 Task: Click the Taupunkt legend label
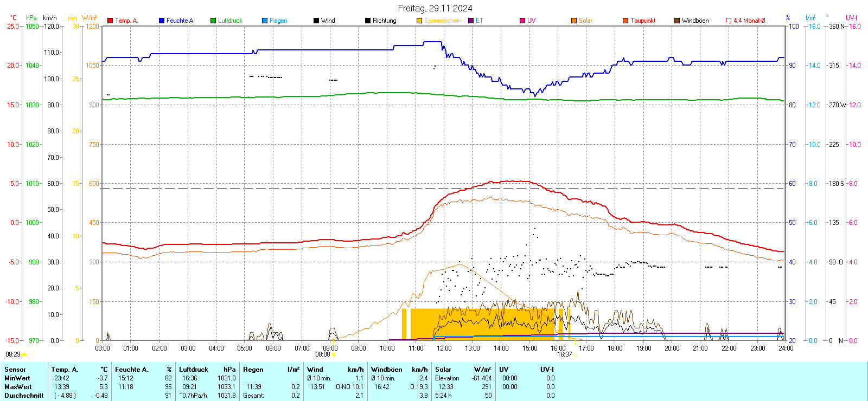click(x=643, y=21)
